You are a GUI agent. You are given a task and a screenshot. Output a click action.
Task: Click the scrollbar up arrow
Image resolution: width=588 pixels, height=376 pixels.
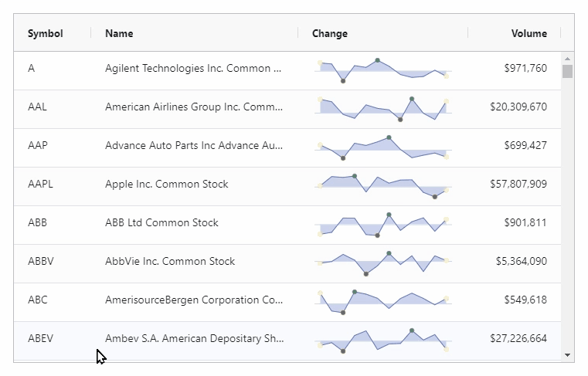point(568,58)
